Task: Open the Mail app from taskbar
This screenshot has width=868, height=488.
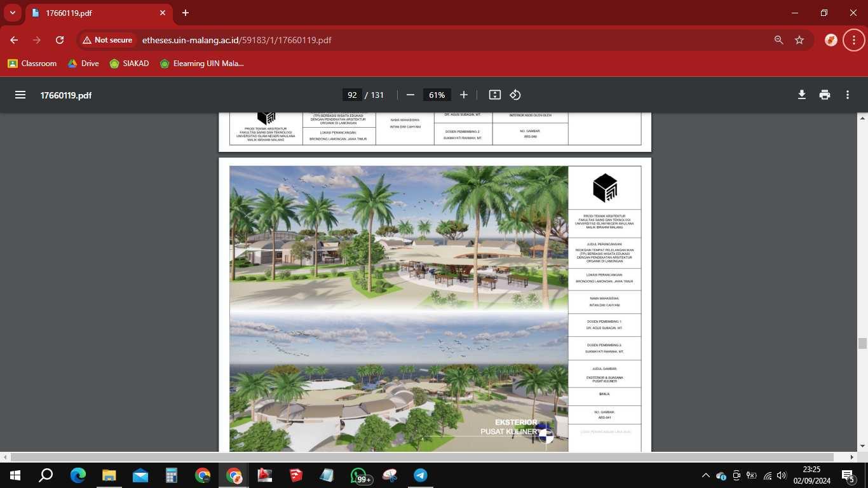Action: pyautogui.click(x=140, y=475)
